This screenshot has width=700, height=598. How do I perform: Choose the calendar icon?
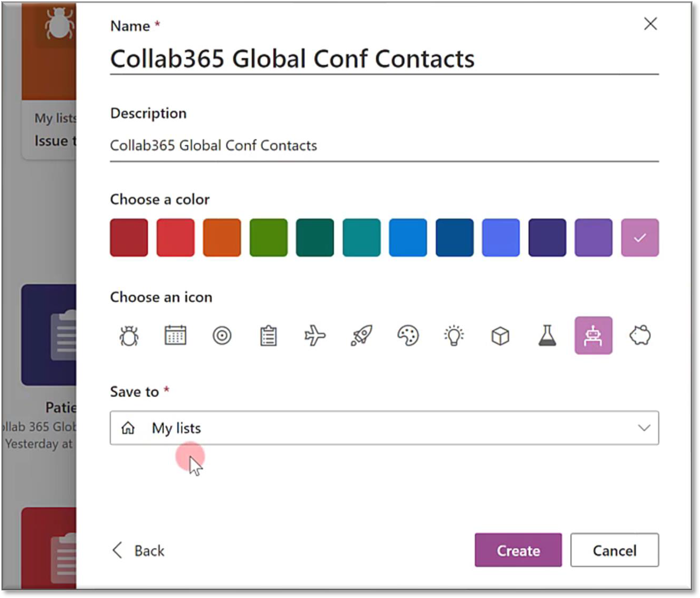point(175,336)
